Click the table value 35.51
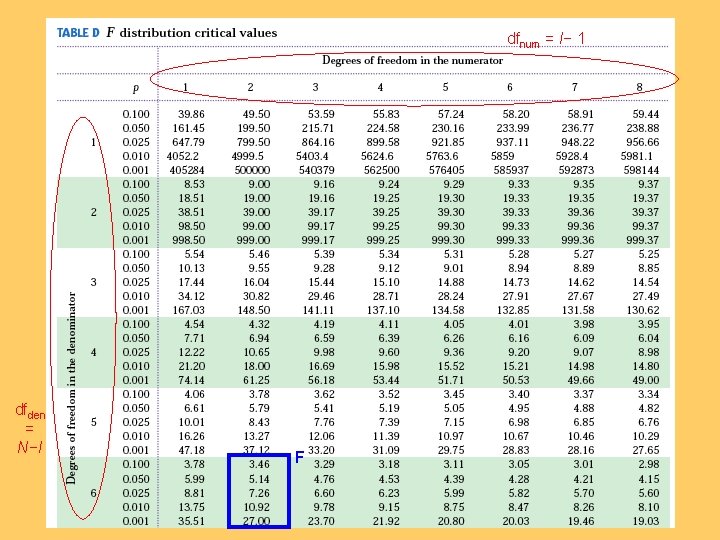Viewport: 720px width, 540px height. [x=191, y=522]
